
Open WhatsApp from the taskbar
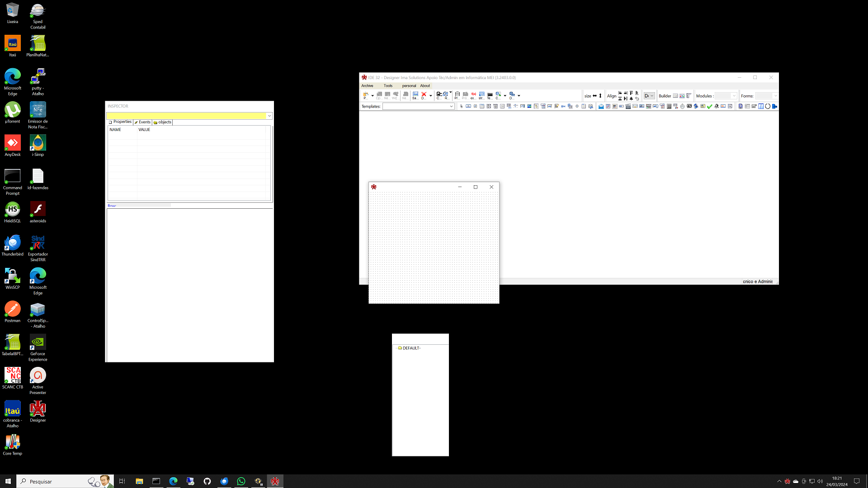241,481
